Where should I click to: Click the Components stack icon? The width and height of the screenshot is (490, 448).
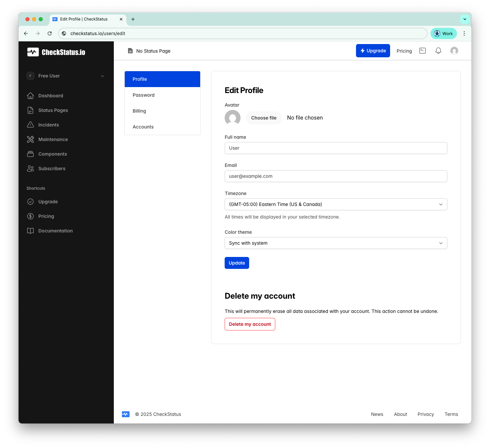(30, 154)
